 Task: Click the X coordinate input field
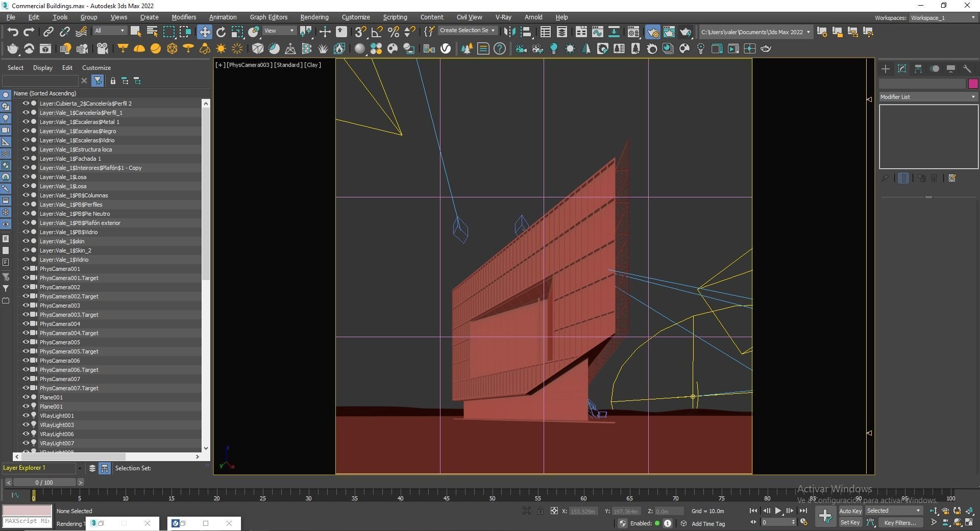(583, 511)
